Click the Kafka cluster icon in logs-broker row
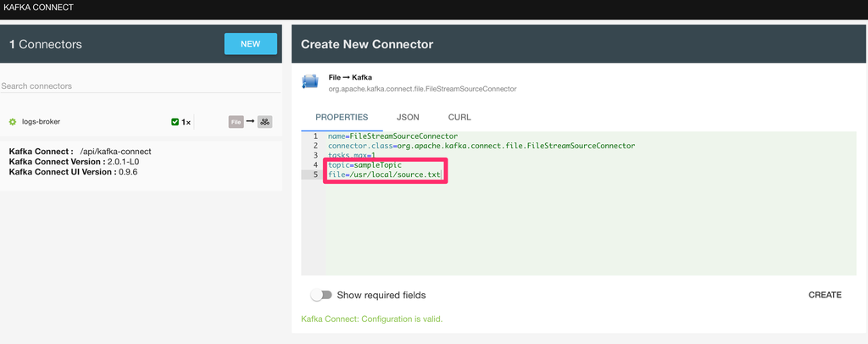 (x=265, y=122)
